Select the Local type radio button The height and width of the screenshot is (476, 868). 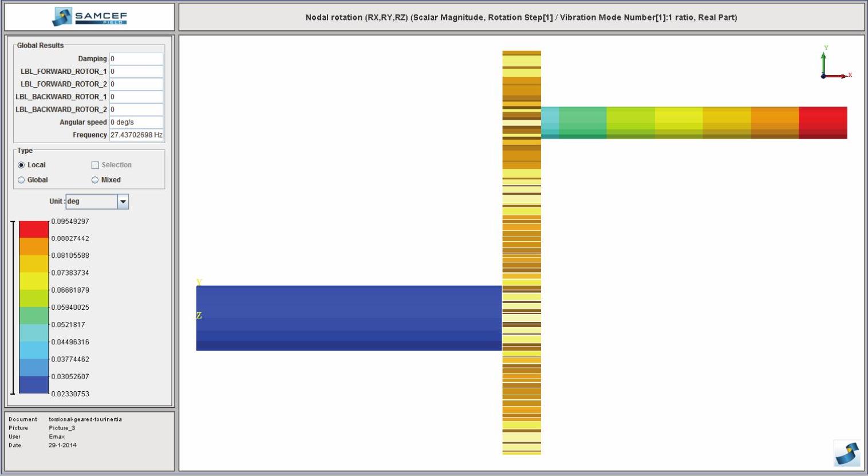tap(22, 165)
